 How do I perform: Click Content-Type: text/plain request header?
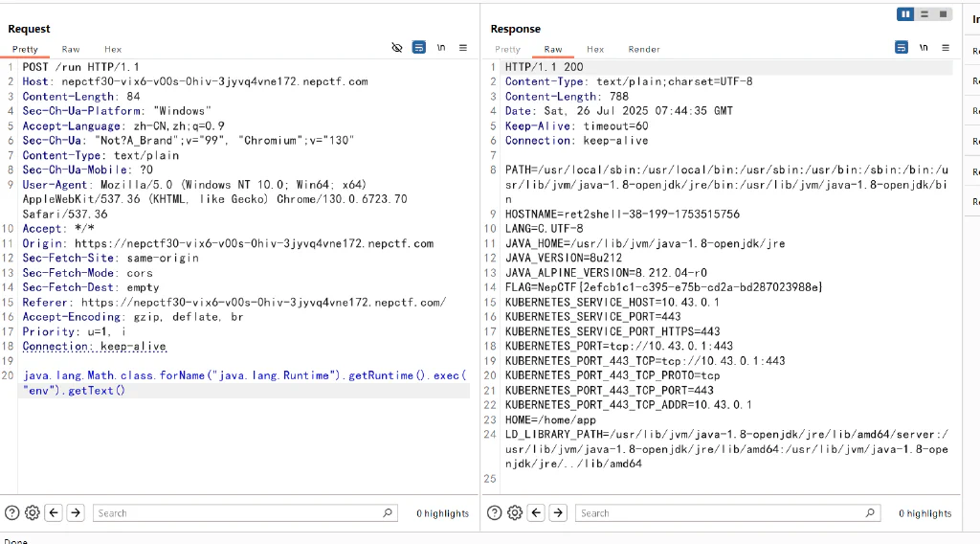point(100,155)
